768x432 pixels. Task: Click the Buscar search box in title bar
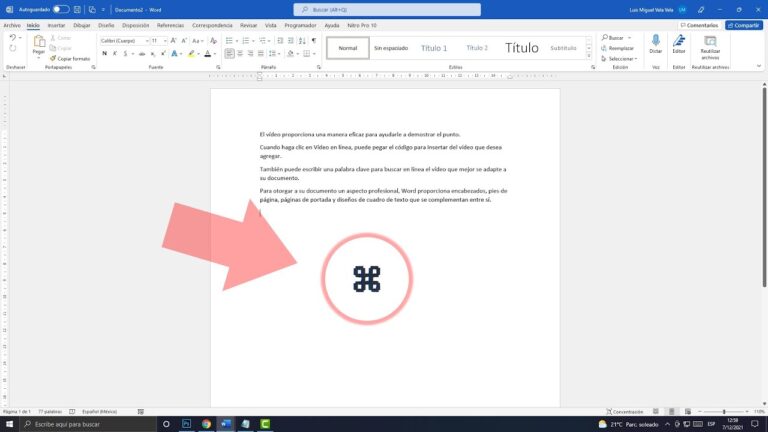[387, 9]
